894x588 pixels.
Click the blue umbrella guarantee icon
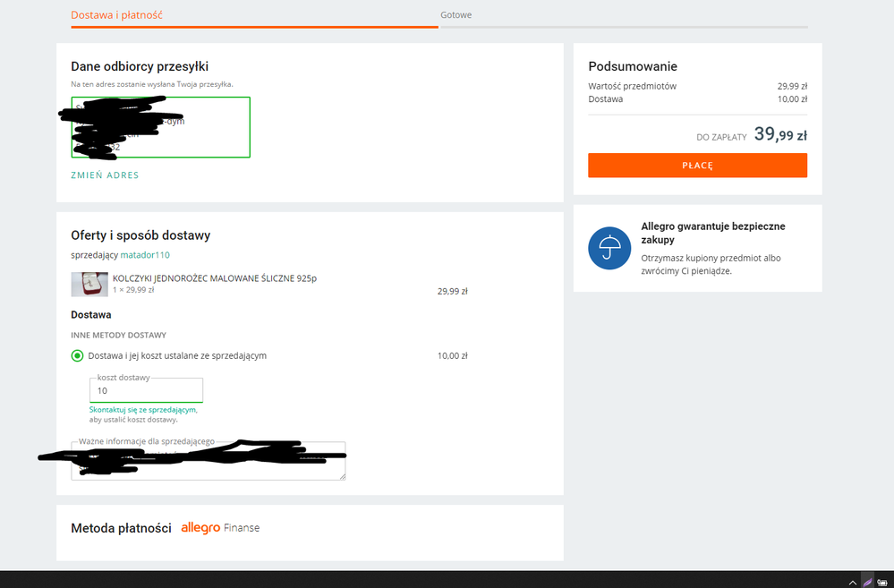[x=609, y=248]
